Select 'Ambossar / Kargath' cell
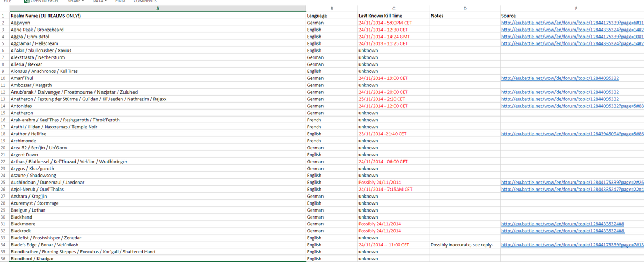The width and height of the screenshot is (644, 262). pyautogui.click(x=157, y=85)
